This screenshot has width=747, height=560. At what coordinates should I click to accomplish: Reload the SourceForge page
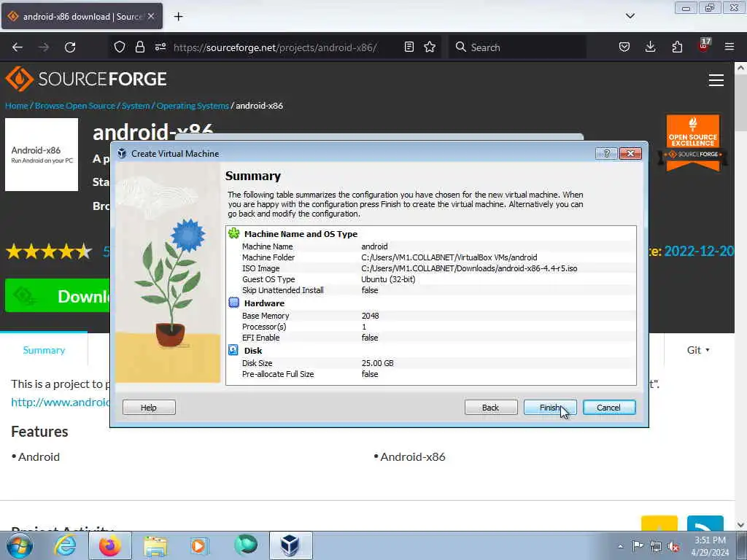click(x=70, y=47)
